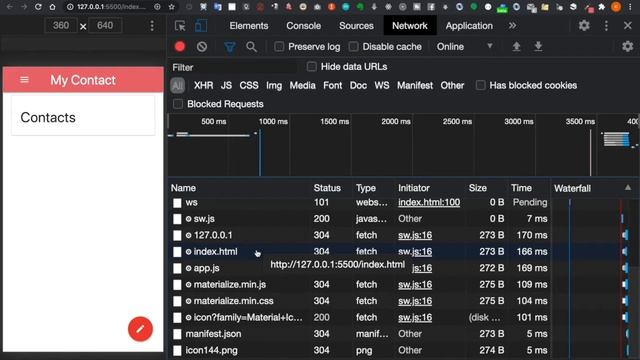Select the All filter type
This screenshot has width=640, height=360.
point(178,85)
